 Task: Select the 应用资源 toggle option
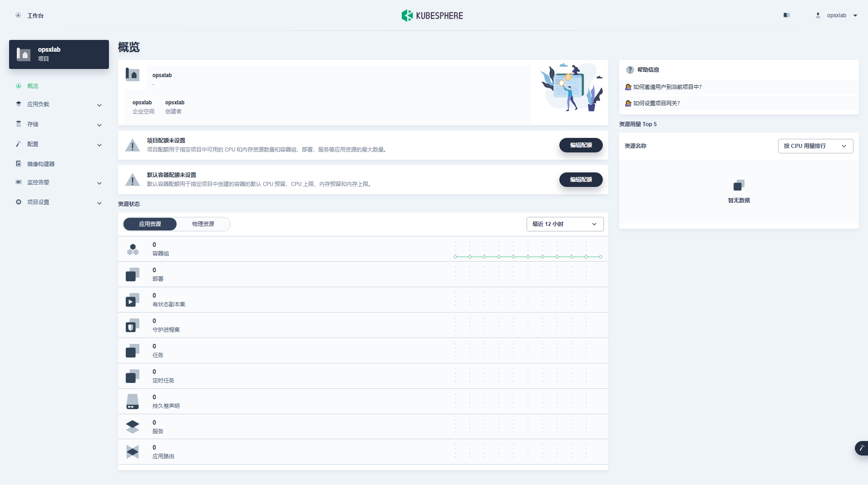point(150,224)
